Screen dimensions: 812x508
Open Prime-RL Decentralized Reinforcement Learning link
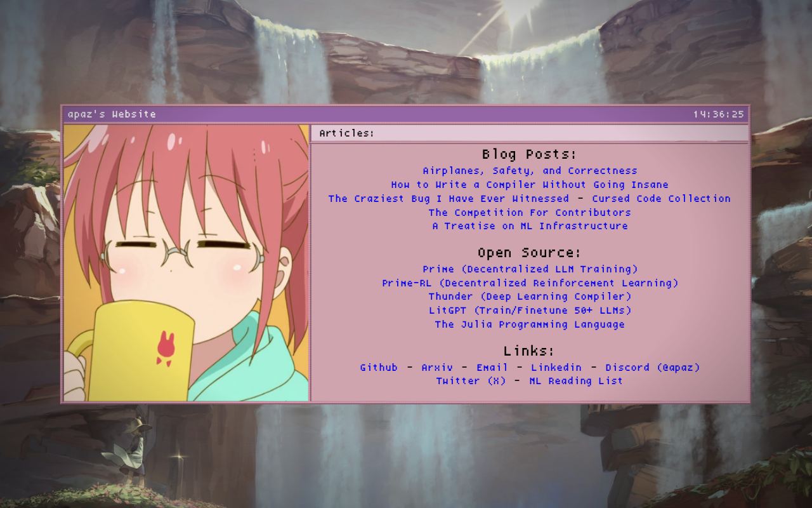click(x=530, y=283)
